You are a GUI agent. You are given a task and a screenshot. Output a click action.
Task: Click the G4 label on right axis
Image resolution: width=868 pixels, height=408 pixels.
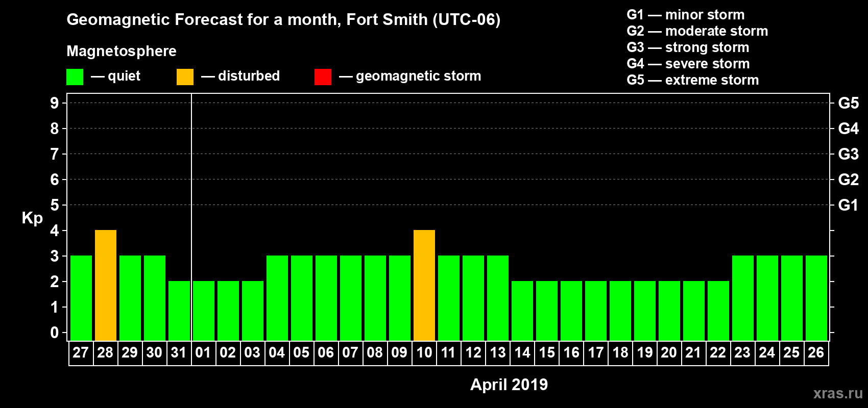click(x=849, y=129)
